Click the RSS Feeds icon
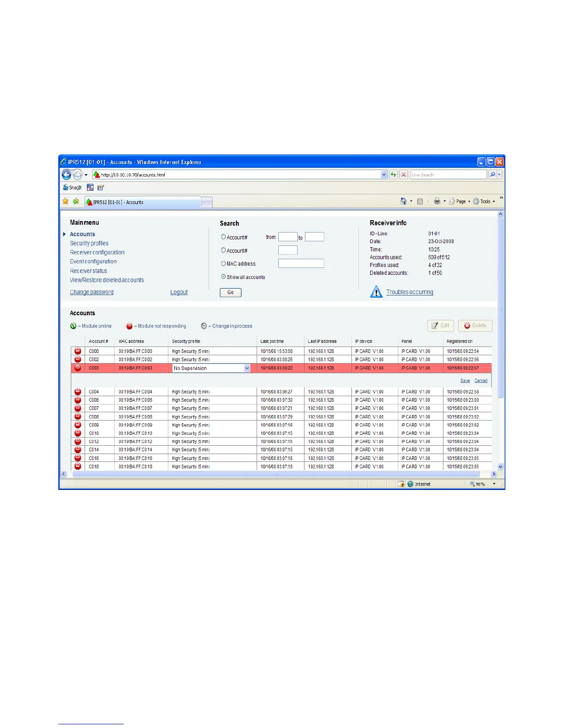This screenshot has height=728, width=563. 420,201
